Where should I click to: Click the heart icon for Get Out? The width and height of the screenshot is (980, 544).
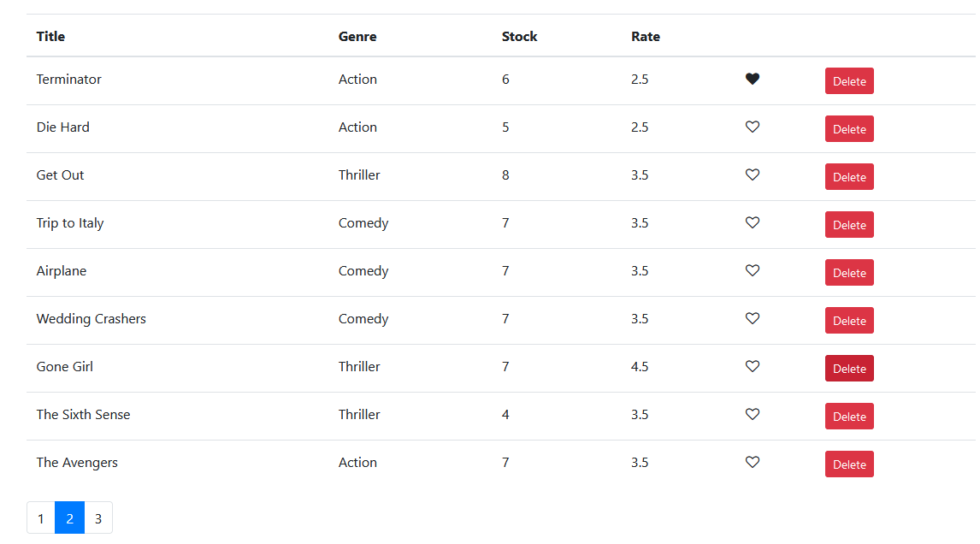[753, 175]
